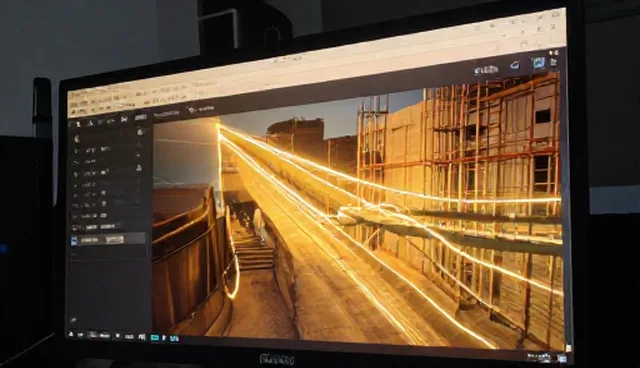Image resolution: width=640 pixels, height=368 pixels.
Task: Click the pointer-arrow label above the photo canvas
Action: pyautogui.click(x=201, y=109)
